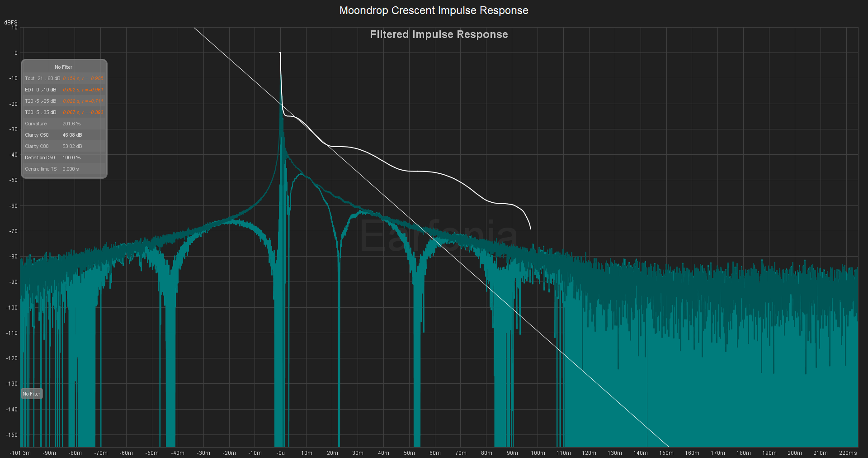Click the 150m label on time axis
The width and height of the screenshot is (868, 458).
[666, 453]
